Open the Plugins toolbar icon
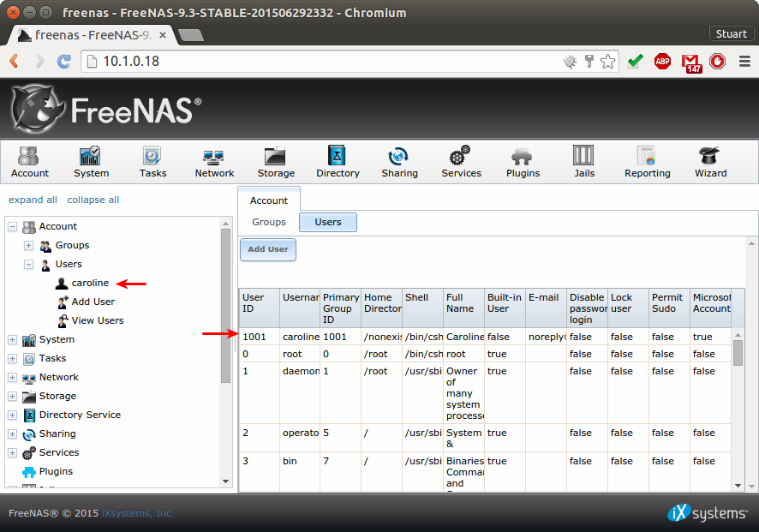 pos(523,162)
